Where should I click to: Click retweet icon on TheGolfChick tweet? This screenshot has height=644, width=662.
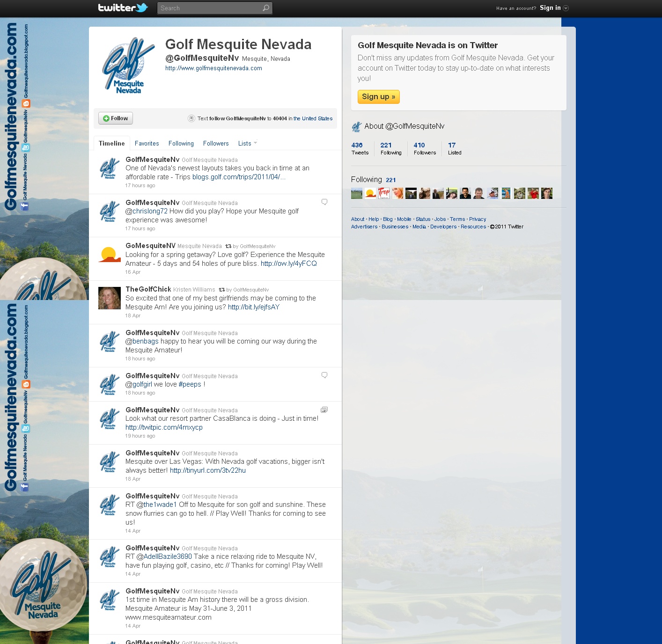(222, 290)
